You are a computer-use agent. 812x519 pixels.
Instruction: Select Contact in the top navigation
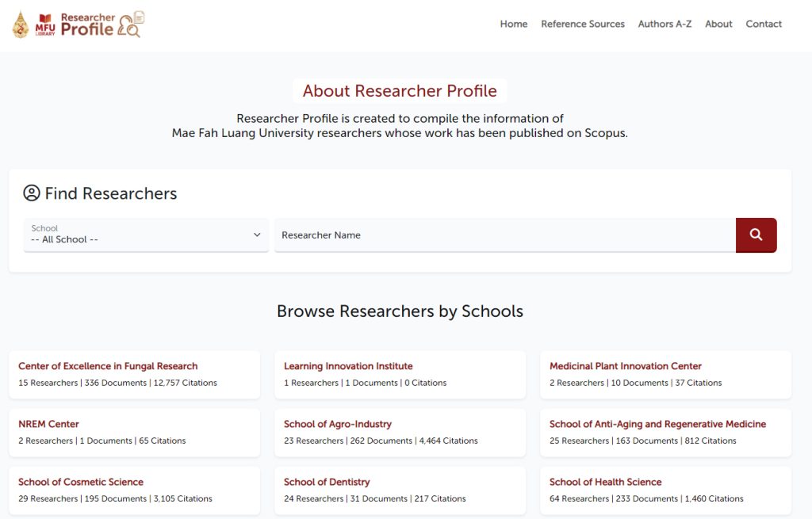click(764, 24)
